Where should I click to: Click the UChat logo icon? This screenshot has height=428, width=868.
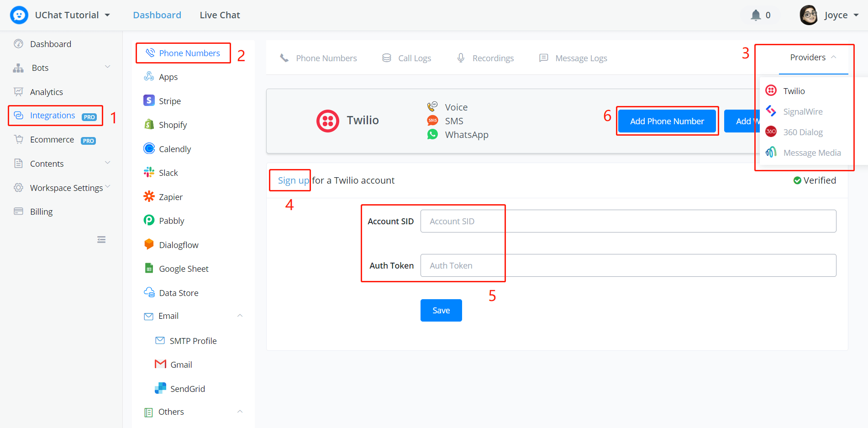pyautogui.click(x=19, y=15)
